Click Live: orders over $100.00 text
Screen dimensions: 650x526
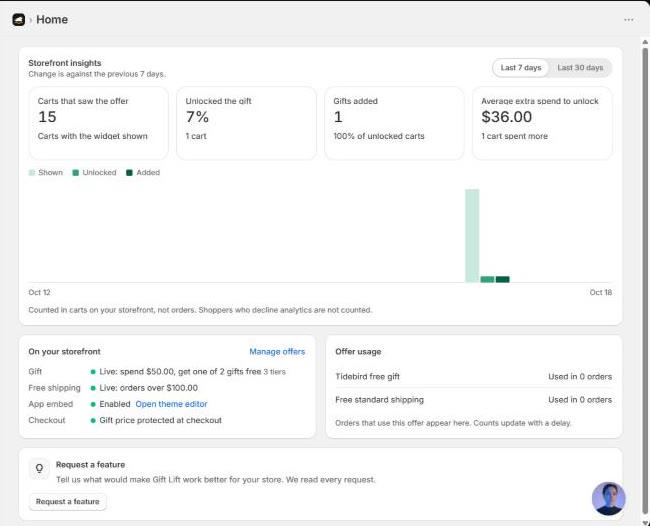[148, 388]
